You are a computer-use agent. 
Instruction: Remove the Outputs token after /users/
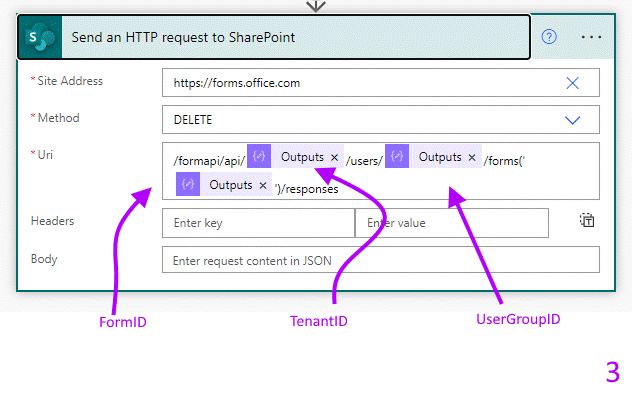pos(472,157)
